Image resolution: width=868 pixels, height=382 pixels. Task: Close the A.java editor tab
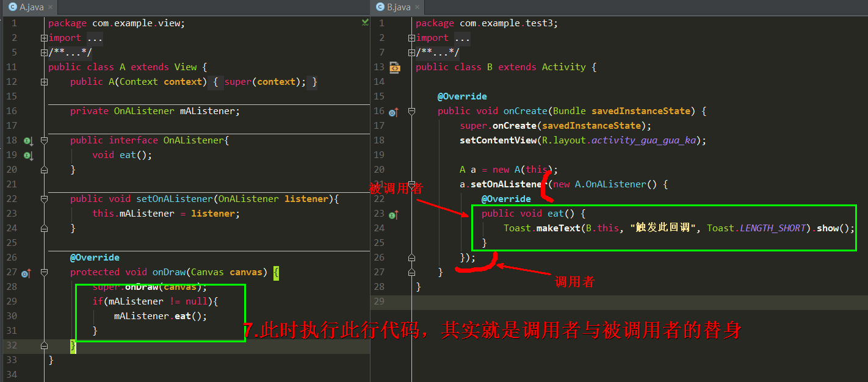[49, 7]
